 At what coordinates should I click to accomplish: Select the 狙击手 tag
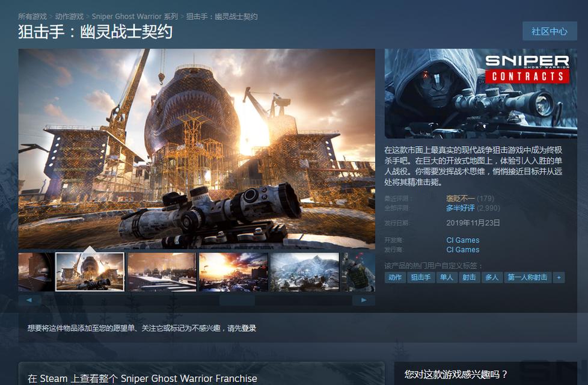(x=421, y=277)
